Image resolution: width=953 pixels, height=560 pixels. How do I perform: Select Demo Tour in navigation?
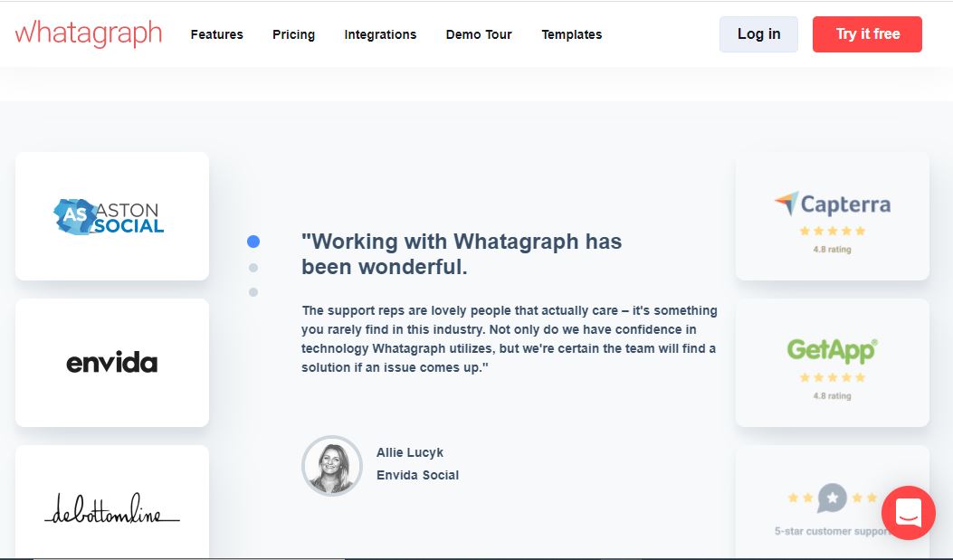tap(479, 34)
